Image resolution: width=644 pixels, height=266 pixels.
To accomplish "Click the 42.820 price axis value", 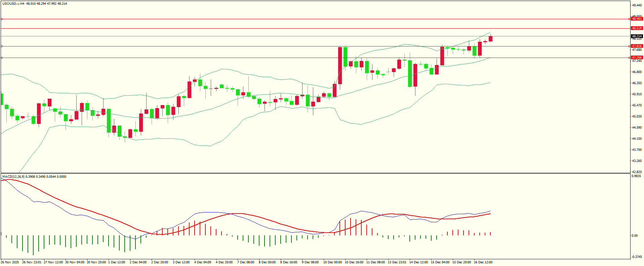I will click(x=637, y=171).
